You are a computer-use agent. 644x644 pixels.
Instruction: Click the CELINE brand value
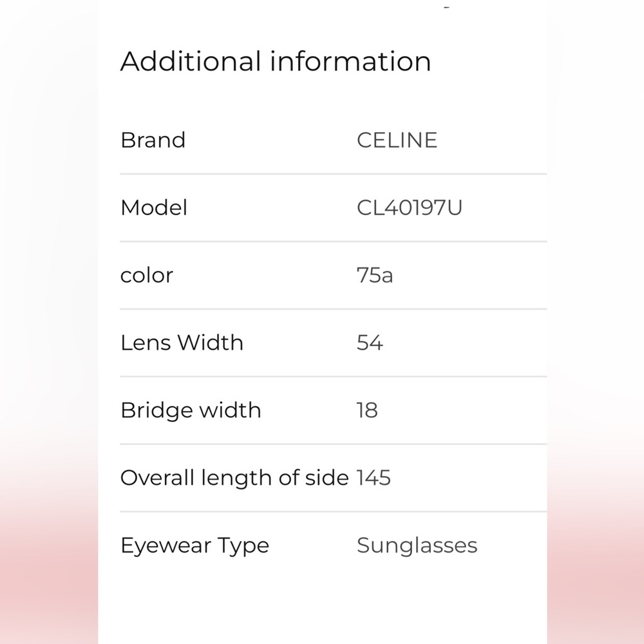point(397,140)
